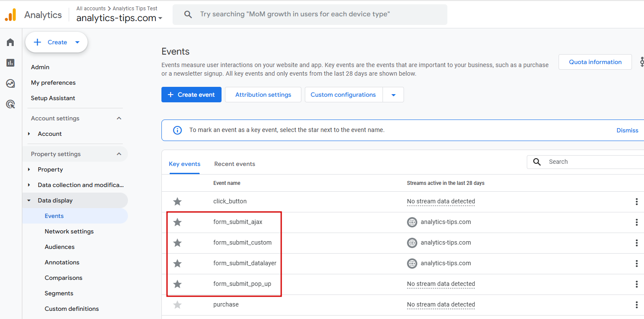Click the Create event button

(191, 95)
